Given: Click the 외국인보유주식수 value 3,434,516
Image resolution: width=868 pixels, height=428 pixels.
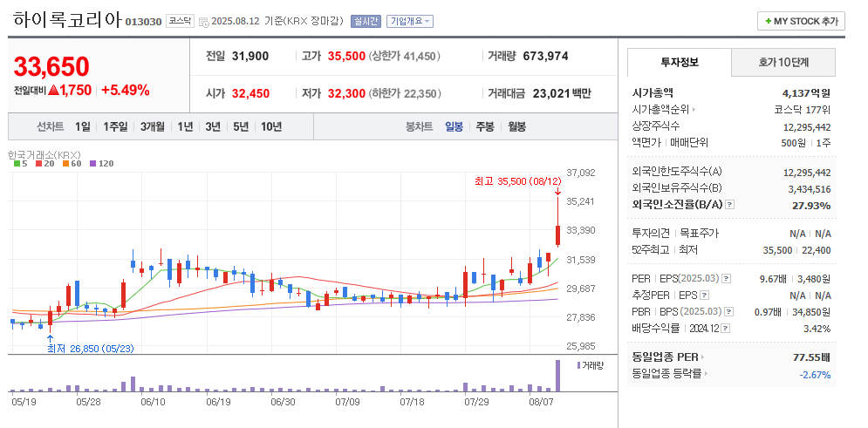Looking at the screenshot, I should [810, 189].
